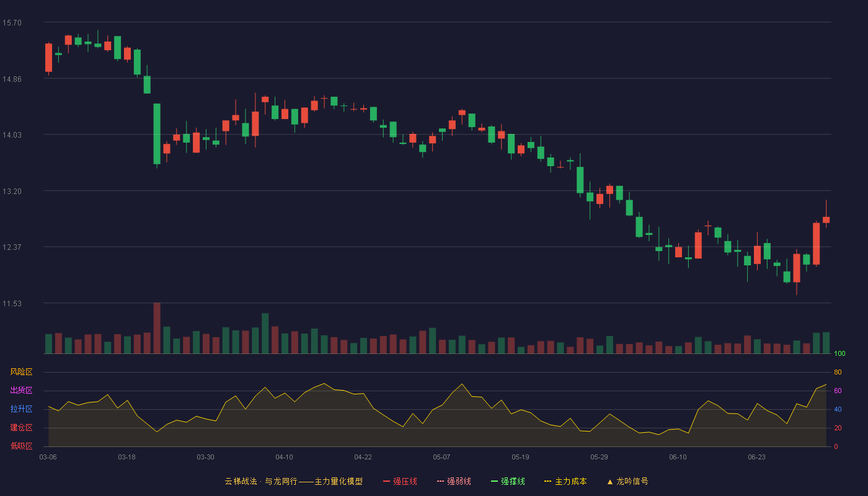The image size is (868, 496).
Task: Click the 建仓区 zone label
Action: [21, 428]
